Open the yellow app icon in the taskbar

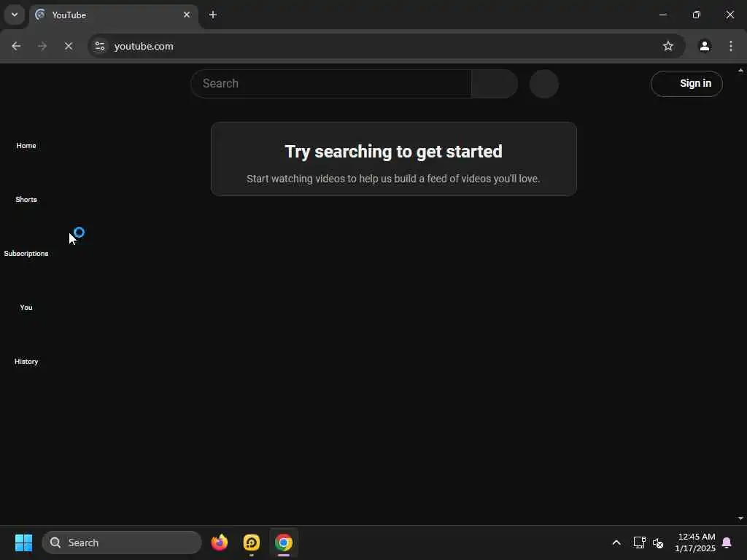(252, 542)
